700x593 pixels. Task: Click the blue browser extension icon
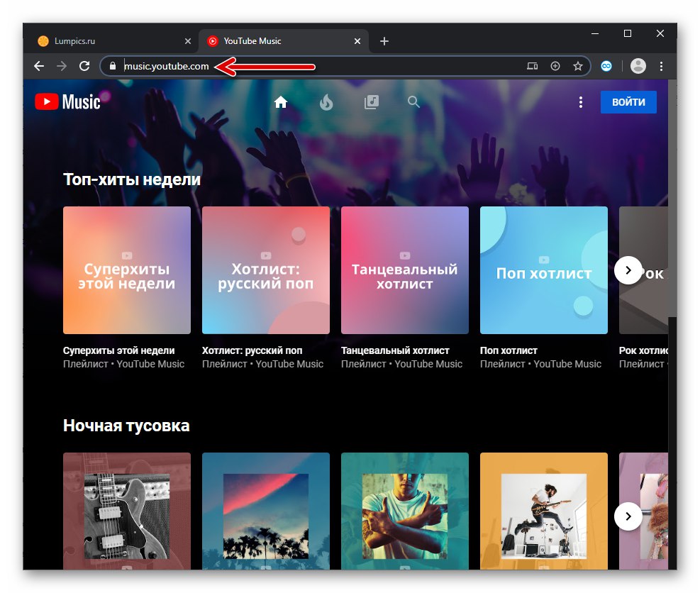pos(606,66)
